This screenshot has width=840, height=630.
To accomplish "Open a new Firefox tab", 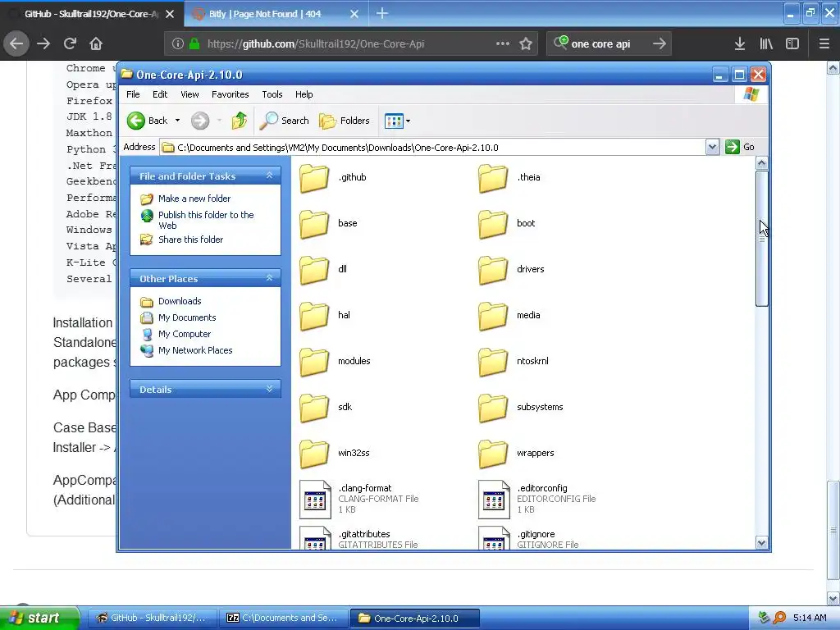I will 382,13.
